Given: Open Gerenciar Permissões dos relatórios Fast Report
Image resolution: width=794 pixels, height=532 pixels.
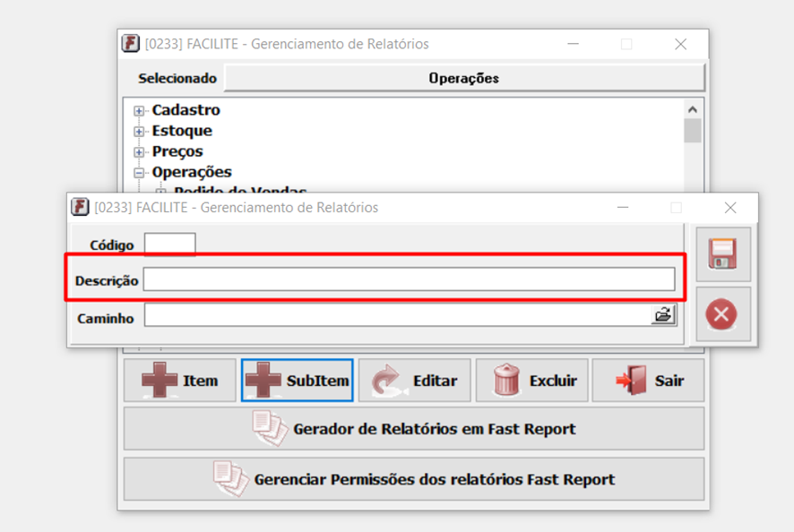Looking at the screenshot, I should click(x=414, y=479).
